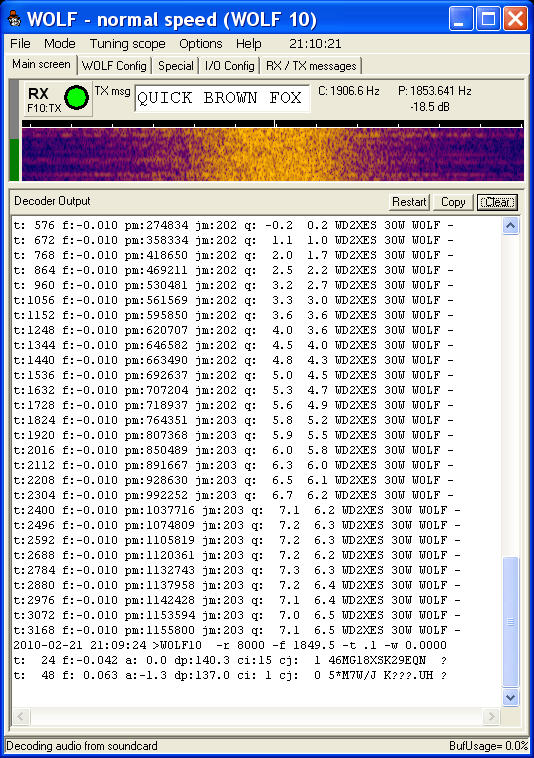Viewport: 534px width, 758px height.
Task: Click the Copy button in Decoder Output
Action: click(x=453, y=202)
